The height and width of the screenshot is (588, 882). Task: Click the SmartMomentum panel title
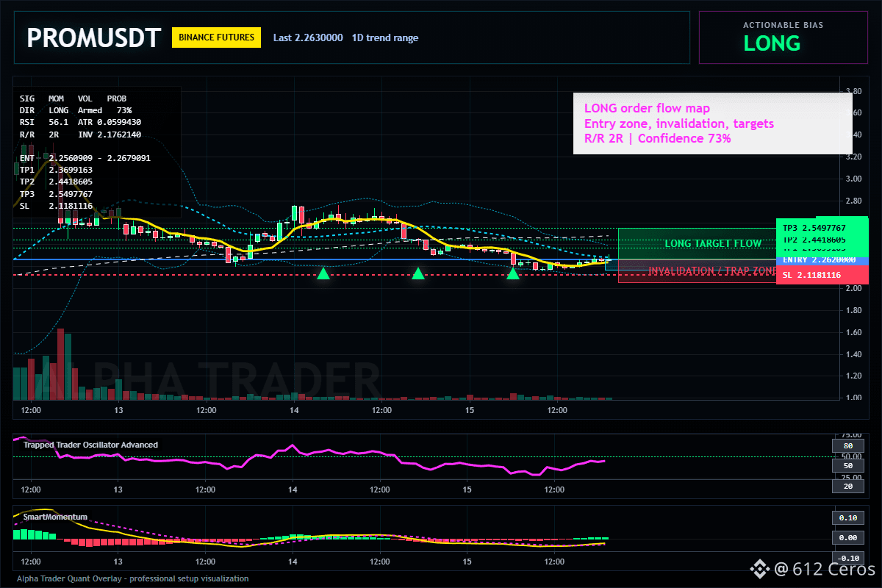pos(55,517)
